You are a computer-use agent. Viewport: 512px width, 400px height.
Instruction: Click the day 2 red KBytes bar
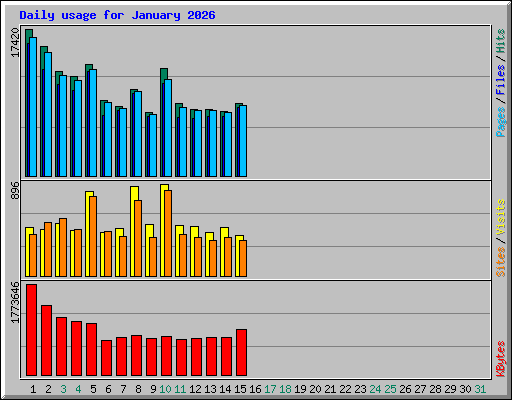[x=46, y=340]
